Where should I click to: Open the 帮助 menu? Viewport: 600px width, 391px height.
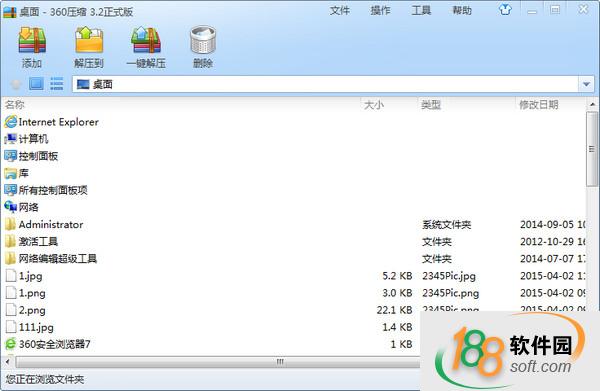tap(462, 10)
